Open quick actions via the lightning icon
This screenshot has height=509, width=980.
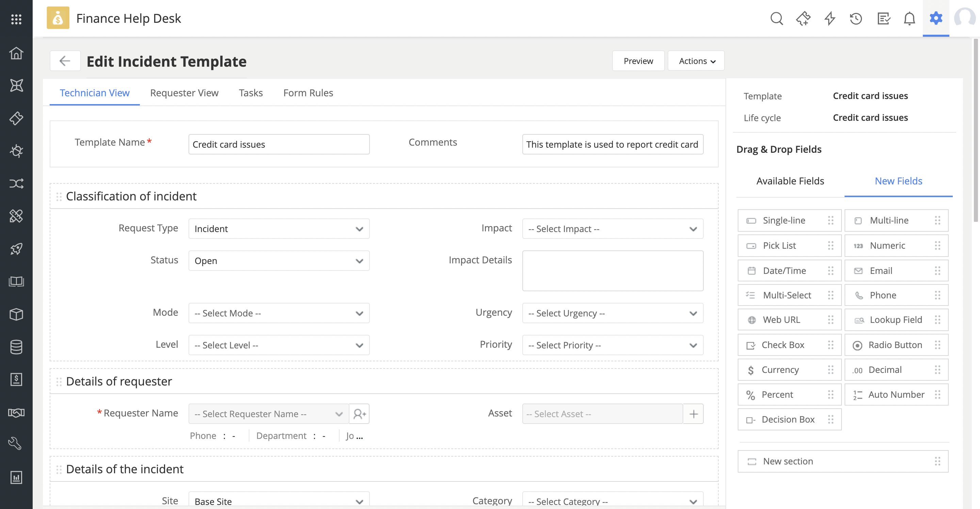(830, 18)
